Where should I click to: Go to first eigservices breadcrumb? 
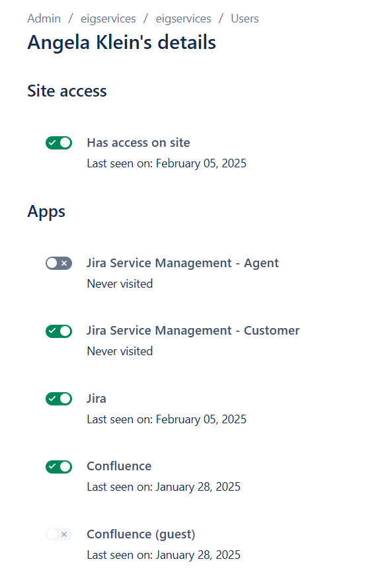tap(108, 19)
